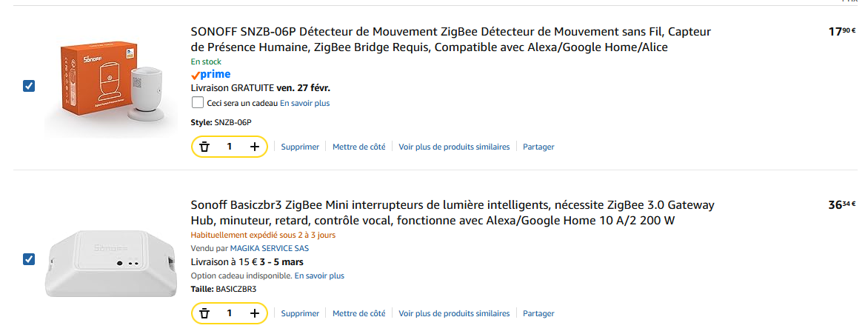Click 'Mettre de côté' for SNZB-06P detector
868x334 pixels.
tap(358, 147)
